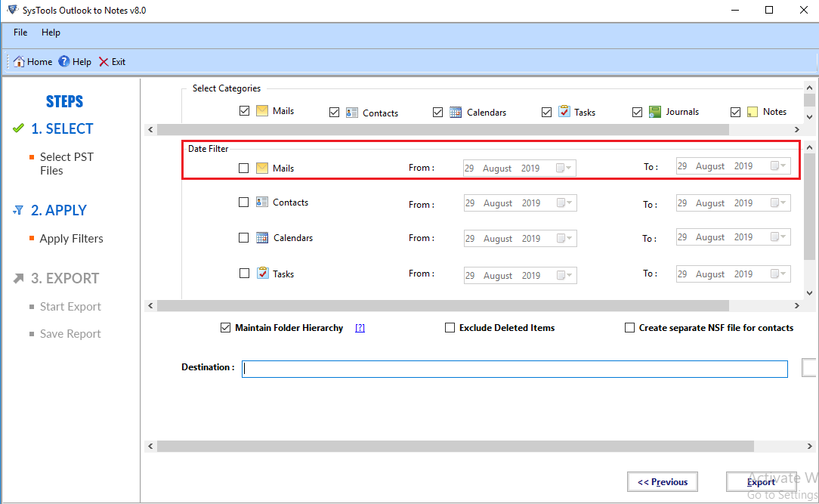Screen dimensions: 819x504
Task: Enable Tasks date filter checkbox
Action: pos(244,273)
